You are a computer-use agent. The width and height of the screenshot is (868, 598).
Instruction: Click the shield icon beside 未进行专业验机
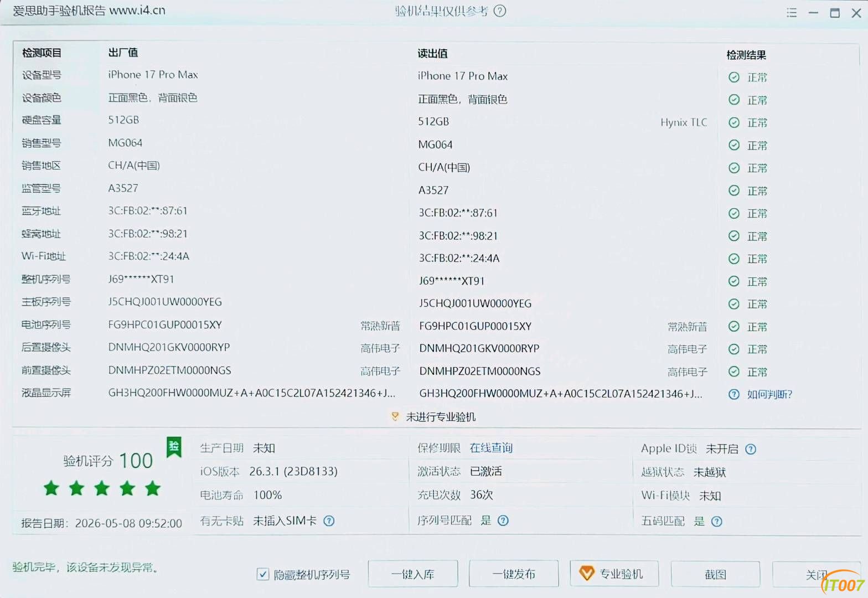[x=395, y=416]
